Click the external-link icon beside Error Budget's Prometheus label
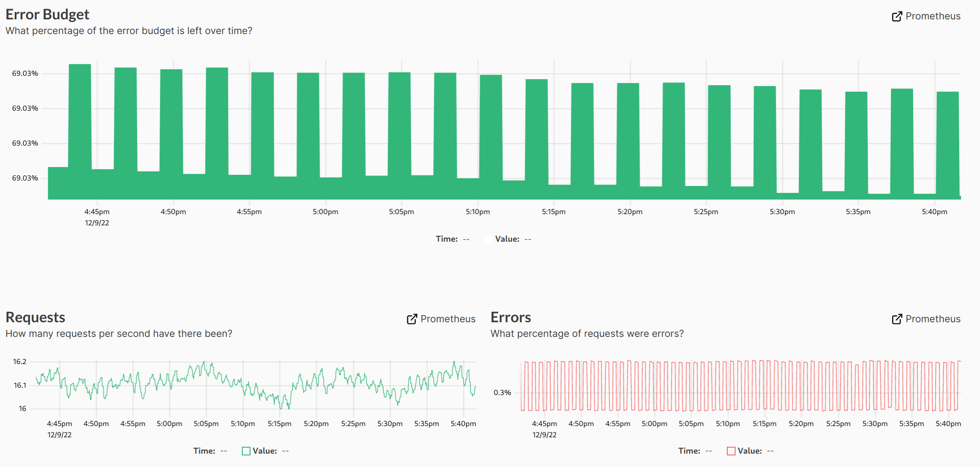This screenshot has width=980, height=467. click(897, 16)
